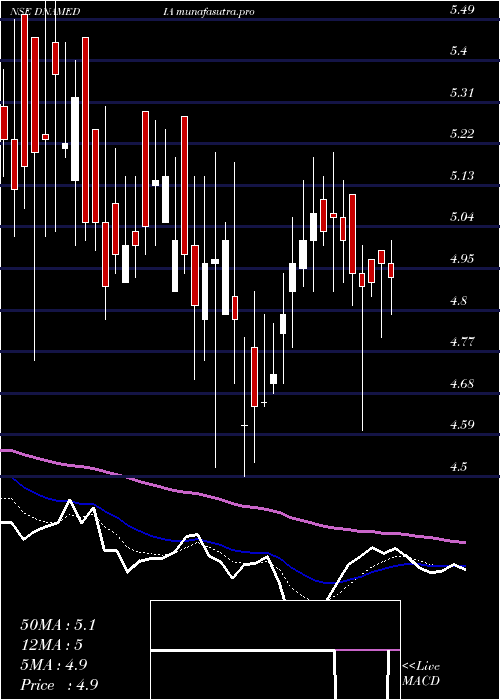The image size is (500, 700).
Task: Click the pink MACD histogram segment
Action: tap(367, 650)
